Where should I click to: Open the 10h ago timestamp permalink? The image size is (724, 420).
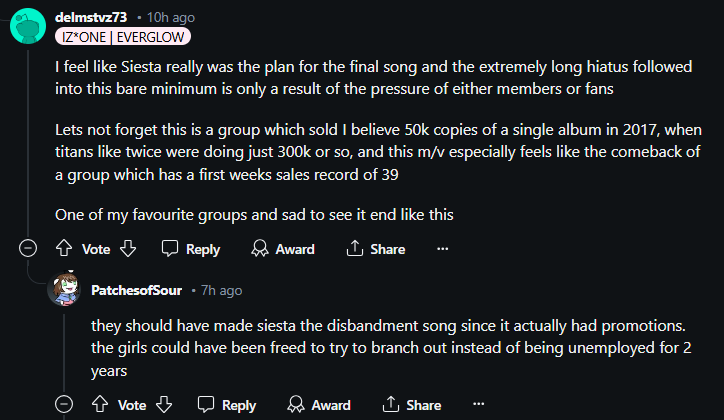coord(171,17)
